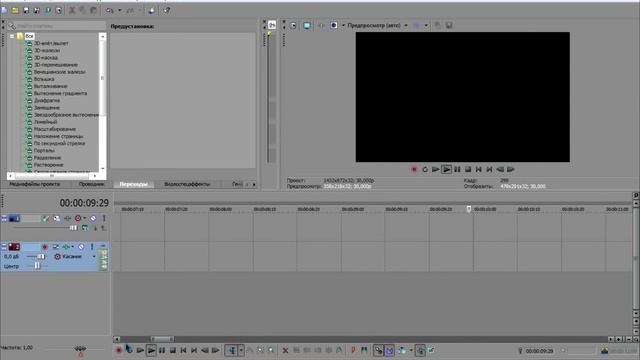
Task: Select 'Выталкивание' transition
Action: 51,86
